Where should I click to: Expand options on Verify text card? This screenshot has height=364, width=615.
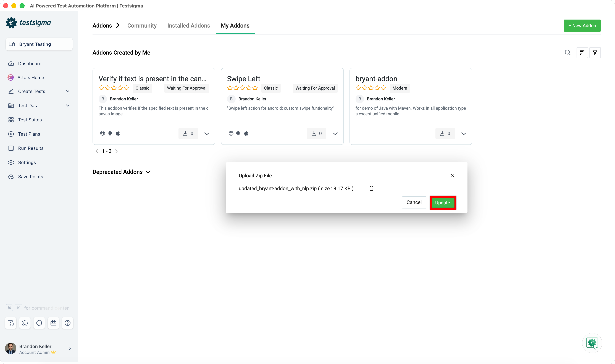point(207,134)
